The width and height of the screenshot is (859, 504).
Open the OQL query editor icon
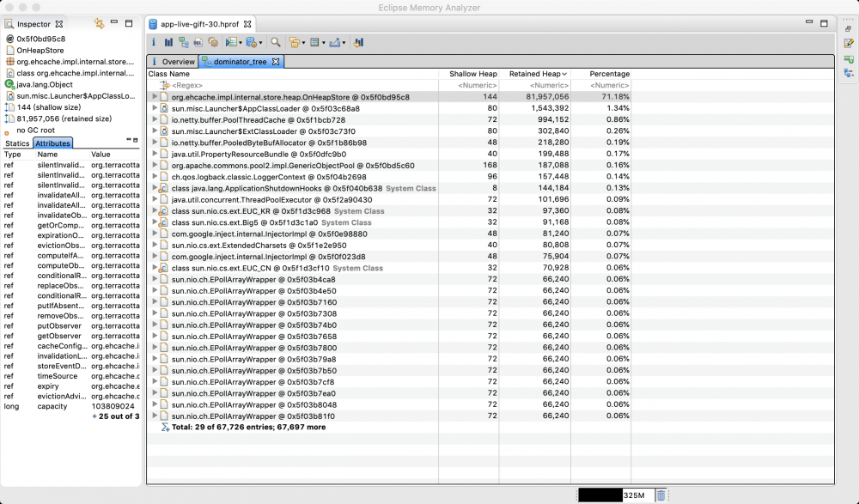coord(198,42)
